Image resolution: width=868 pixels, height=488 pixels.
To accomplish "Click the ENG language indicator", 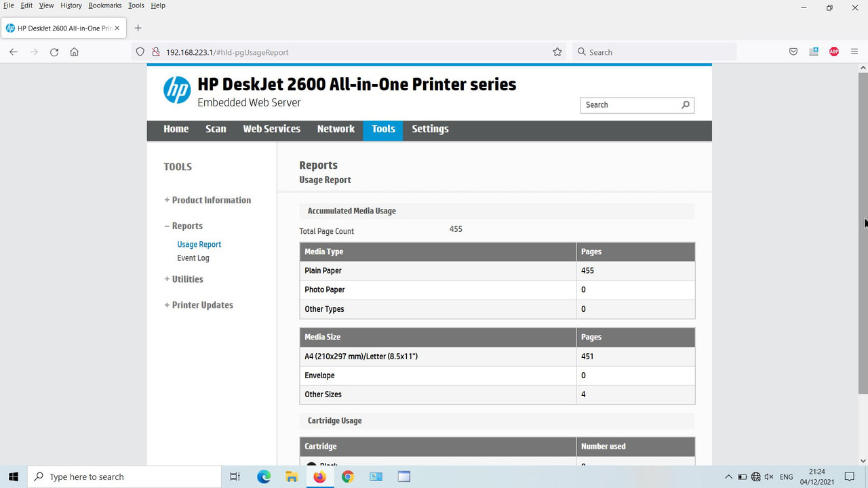I will (x=787, y=477).
